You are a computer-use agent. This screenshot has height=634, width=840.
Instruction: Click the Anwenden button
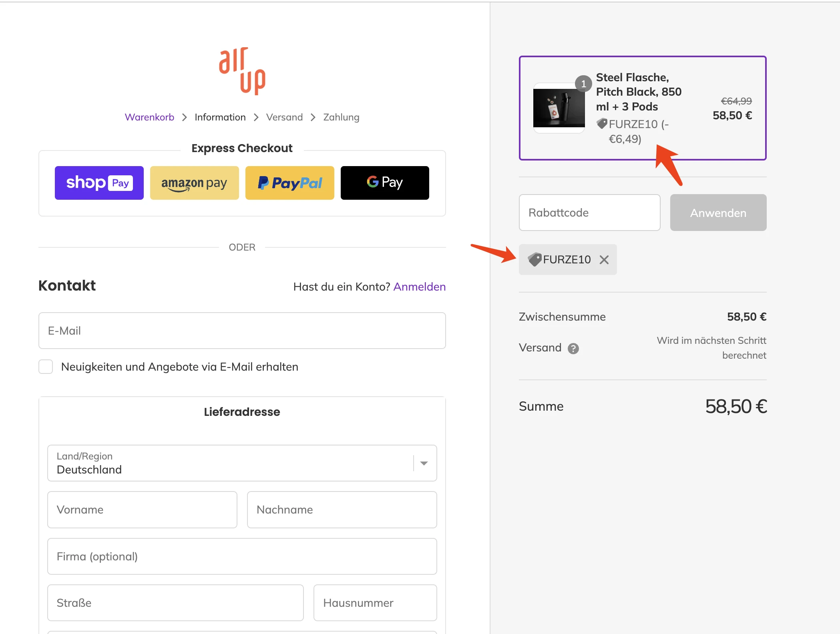(x=718, y=213)
